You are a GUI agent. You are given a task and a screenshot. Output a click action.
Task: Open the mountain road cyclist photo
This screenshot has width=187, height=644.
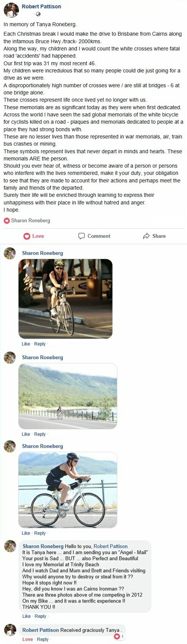click(x=68, y=396)
